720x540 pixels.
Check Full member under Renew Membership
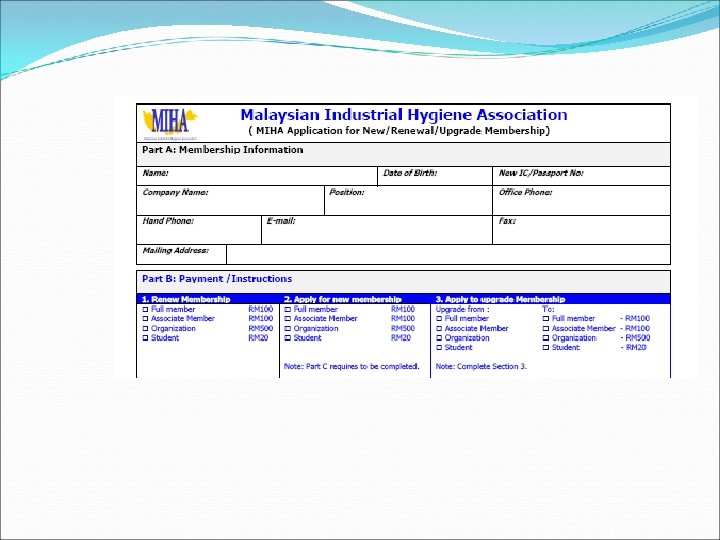tap(146, 309)
